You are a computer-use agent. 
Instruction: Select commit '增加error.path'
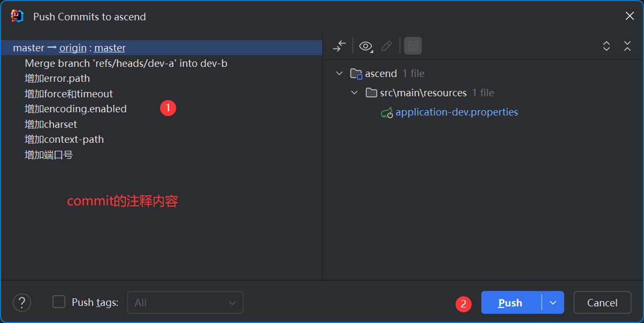click(x=57, y=79)
